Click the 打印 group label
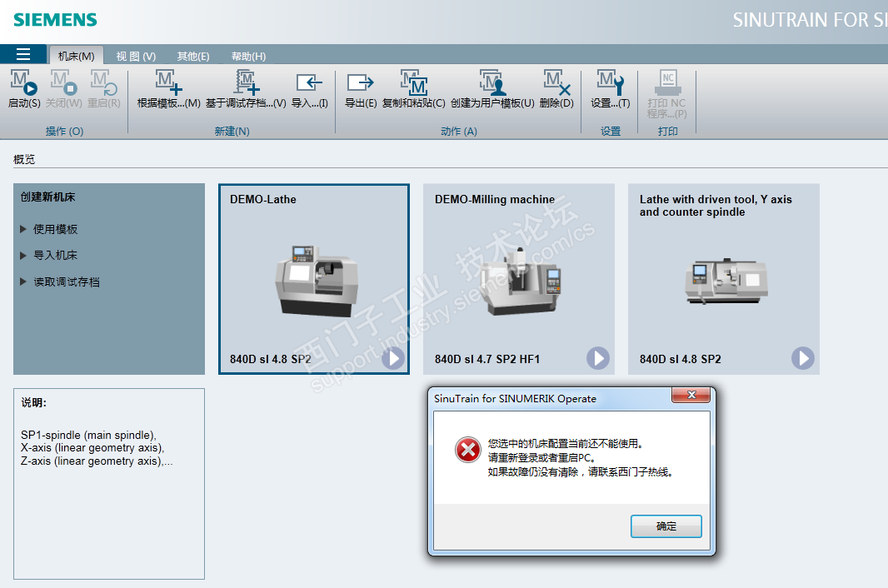Image resolution: width=888 pixels, height=588 pixels. pyautogui.click(x=668, y=132)
